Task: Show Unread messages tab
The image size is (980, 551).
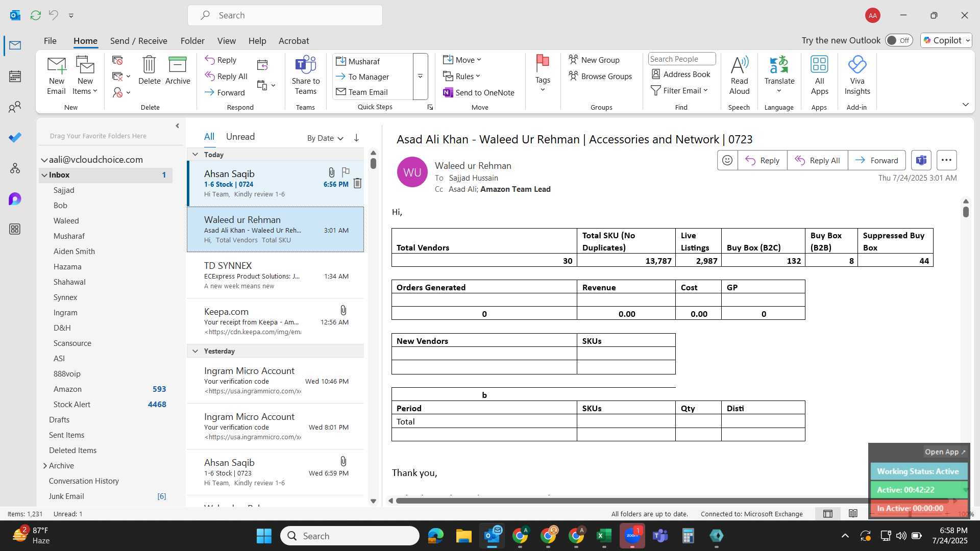Action: pos(240,137)
